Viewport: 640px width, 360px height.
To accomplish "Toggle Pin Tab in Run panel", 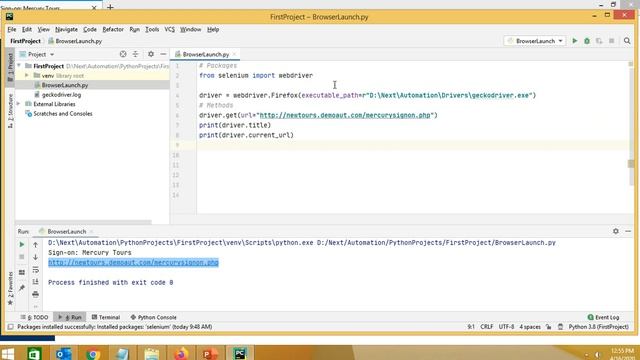I will pyautogui.click(x=22, y=288).
